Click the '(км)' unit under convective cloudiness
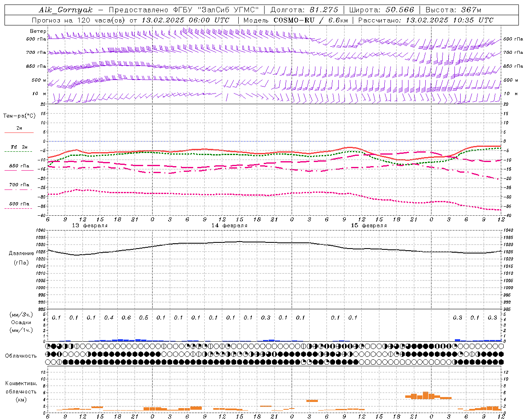Screen dimensions: 525x420 point(21,399)
